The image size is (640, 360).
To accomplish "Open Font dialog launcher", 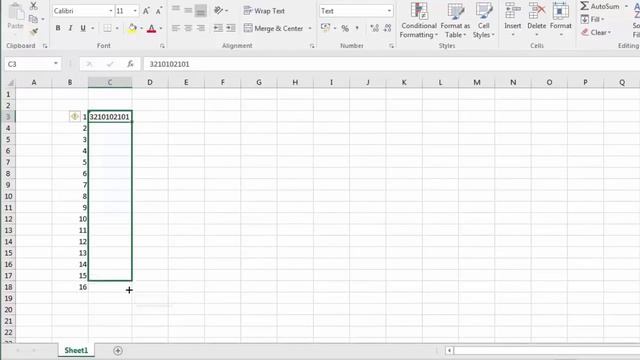I will tap(162, 46).
